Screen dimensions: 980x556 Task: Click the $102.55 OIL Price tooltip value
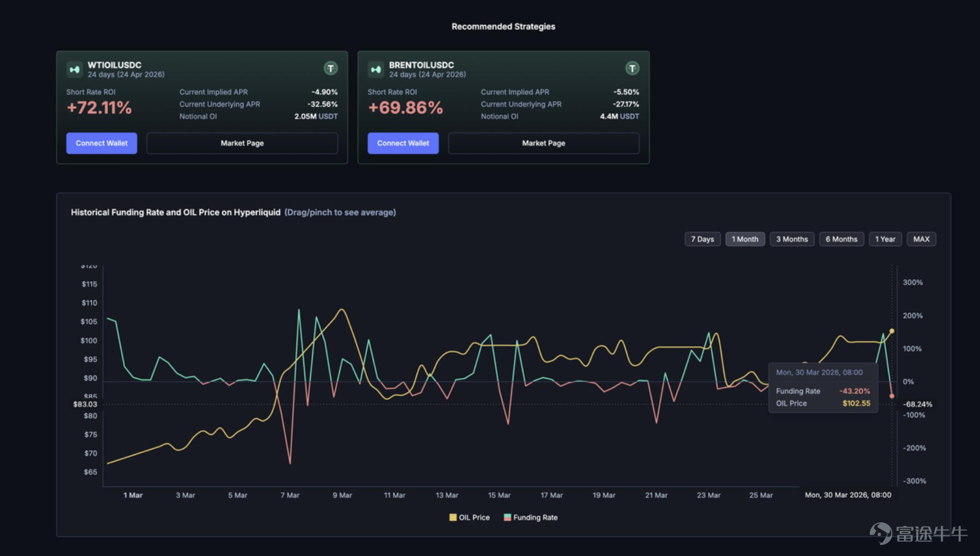pyautogui.click(x=856, y=404)
